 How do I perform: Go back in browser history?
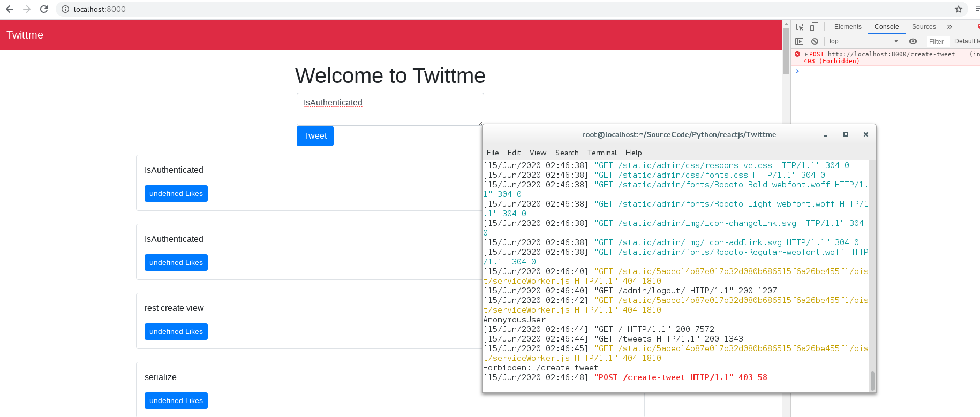(10, 9)
